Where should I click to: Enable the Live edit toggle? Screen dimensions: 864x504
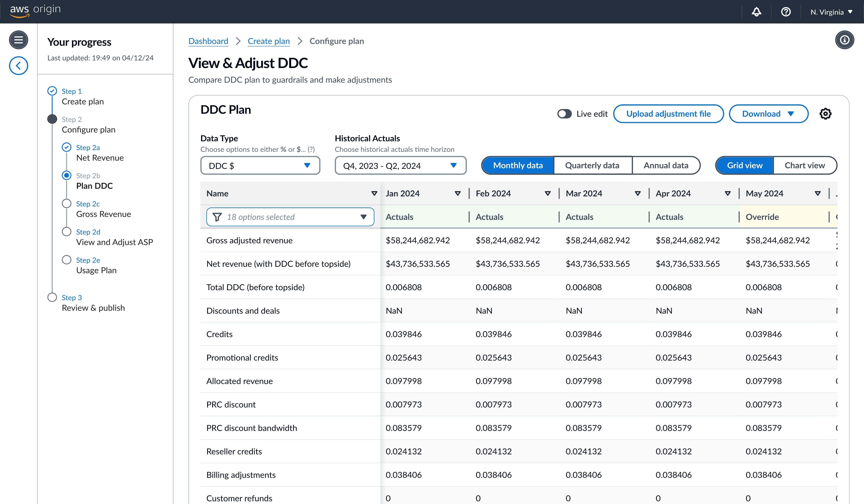(x=564, y=114)
